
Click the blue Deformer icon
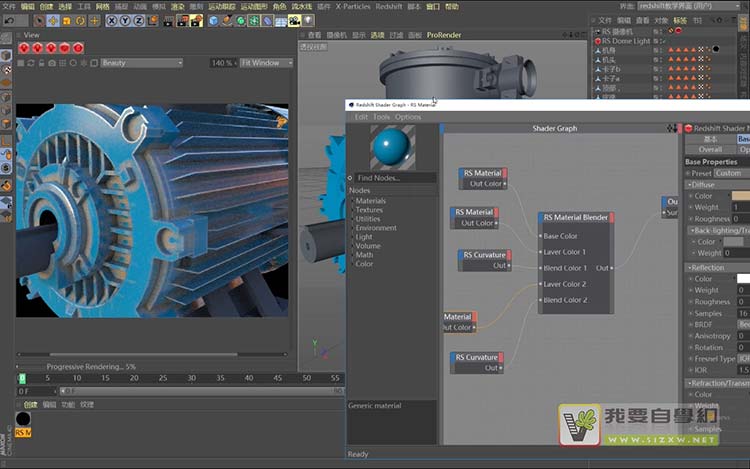pos(267,21)
